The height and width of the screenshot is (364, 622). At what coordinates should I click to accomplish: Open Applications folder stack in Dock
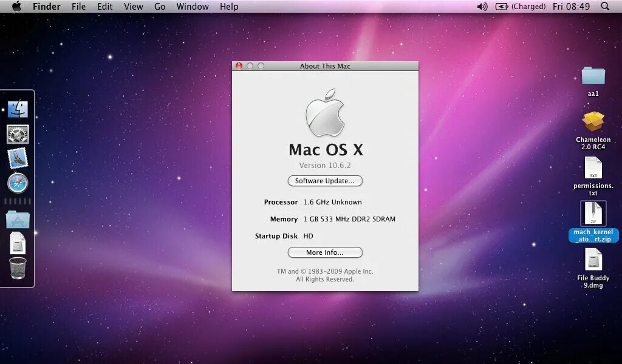point(18,219)
